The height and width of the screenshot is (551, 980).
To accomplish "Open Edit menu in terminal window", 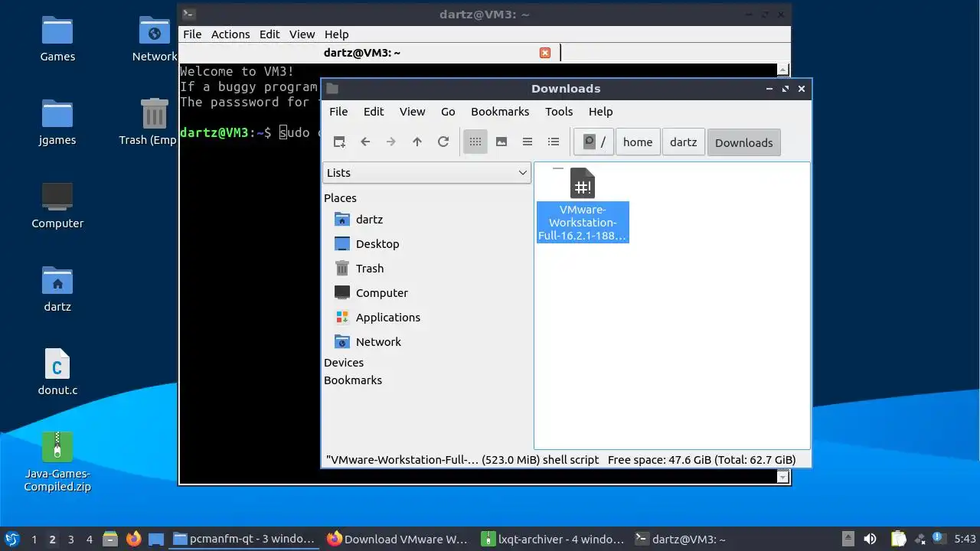I will (x=269, y=34).
